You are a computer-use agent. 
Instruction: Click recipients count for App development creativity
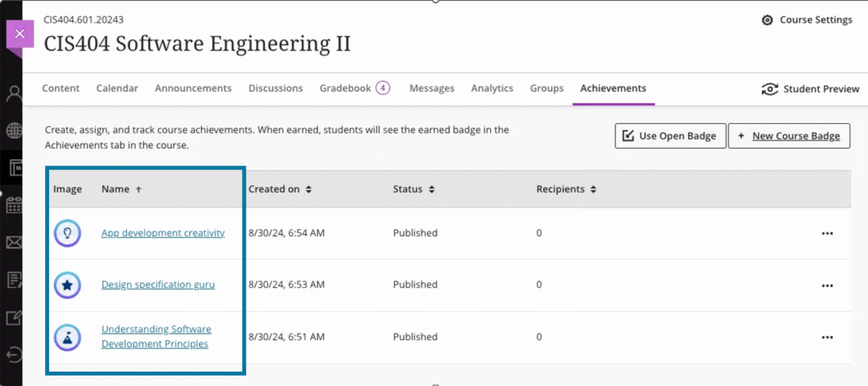click(x=539, y=233)
